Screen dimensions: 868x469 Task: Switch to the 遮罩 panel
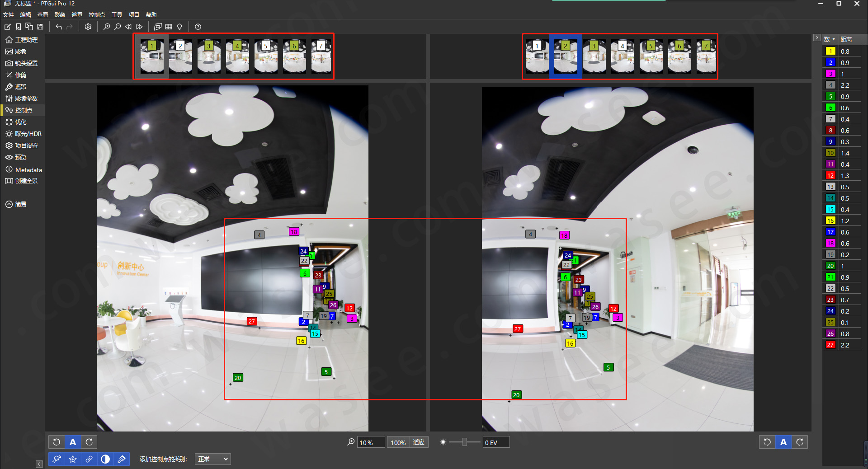pyautogui.click(x=20, y=86)
